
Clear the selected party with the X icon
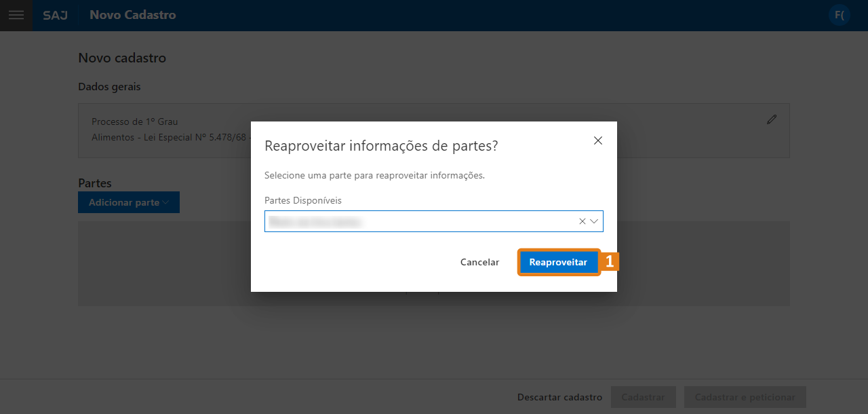[x=582, y=221]
